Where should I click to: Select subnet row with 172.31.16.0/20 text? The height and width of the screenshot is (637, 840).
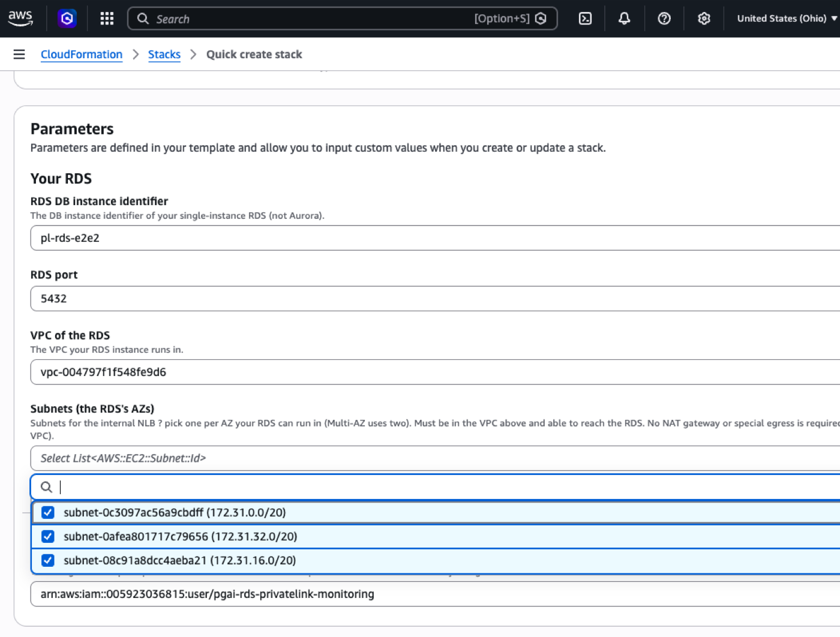coord(436,560)
